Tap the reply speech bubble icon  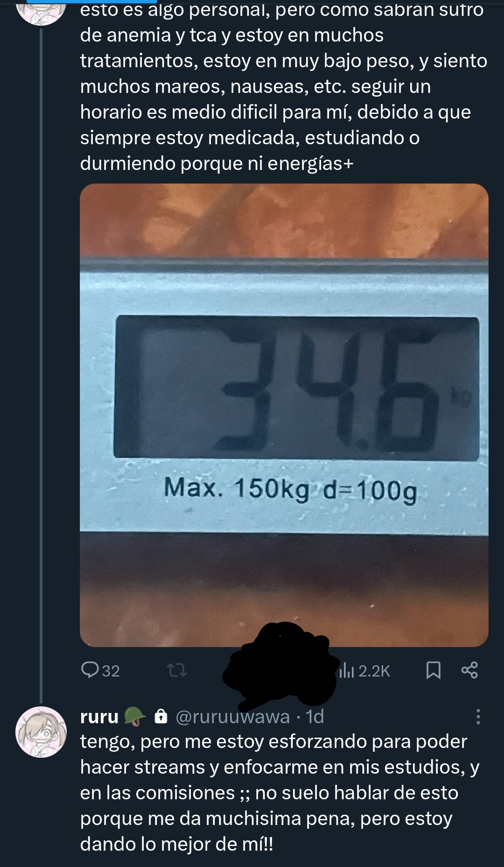tap(89, 670)
